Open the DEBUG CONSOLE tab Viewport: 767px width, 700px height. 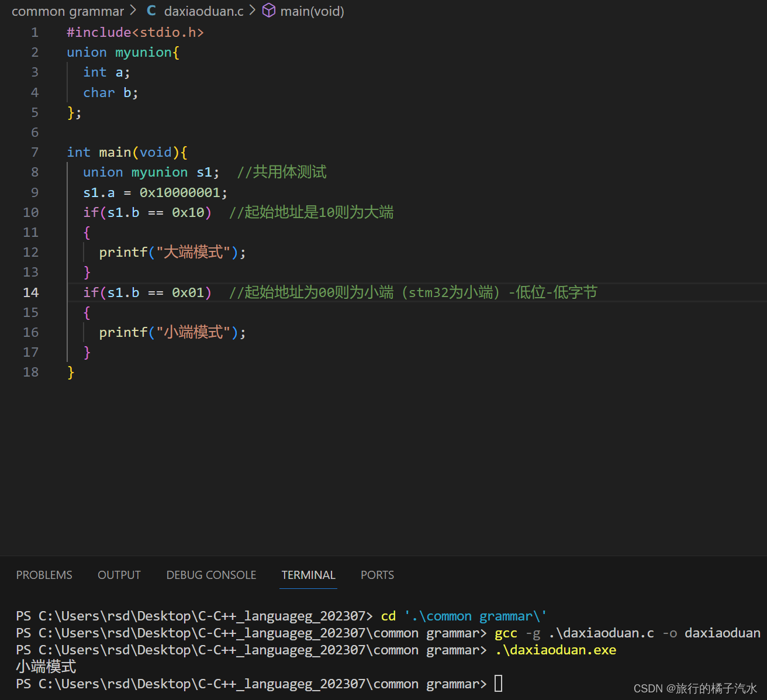pos(211,575)
